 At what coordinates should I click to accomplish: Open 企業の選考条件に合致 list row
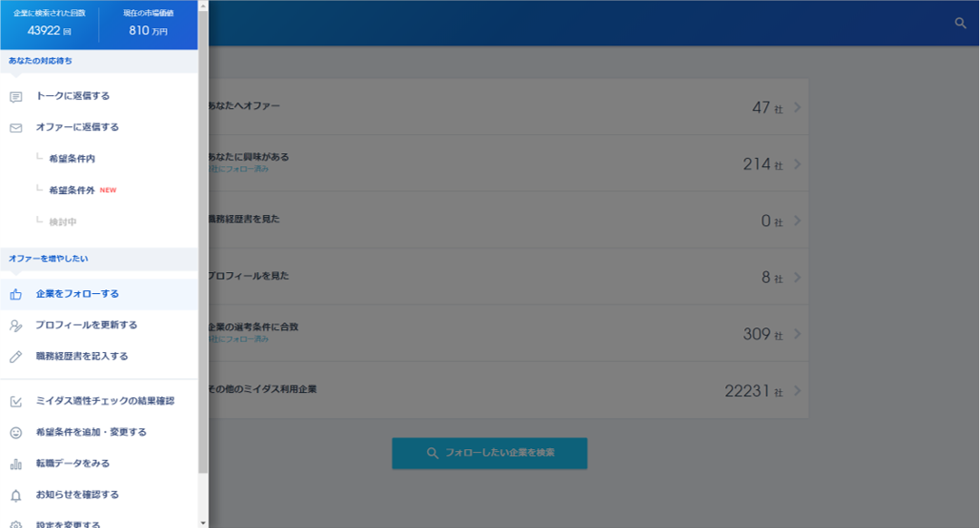tap(508, 333)
